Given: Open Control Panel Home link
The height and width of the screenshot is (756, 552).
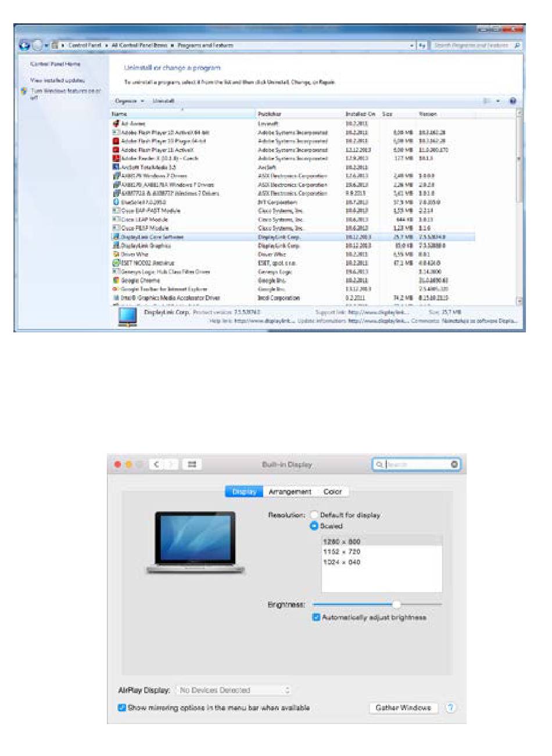Looking at the screenshot, I should click(x=55, y=64).
